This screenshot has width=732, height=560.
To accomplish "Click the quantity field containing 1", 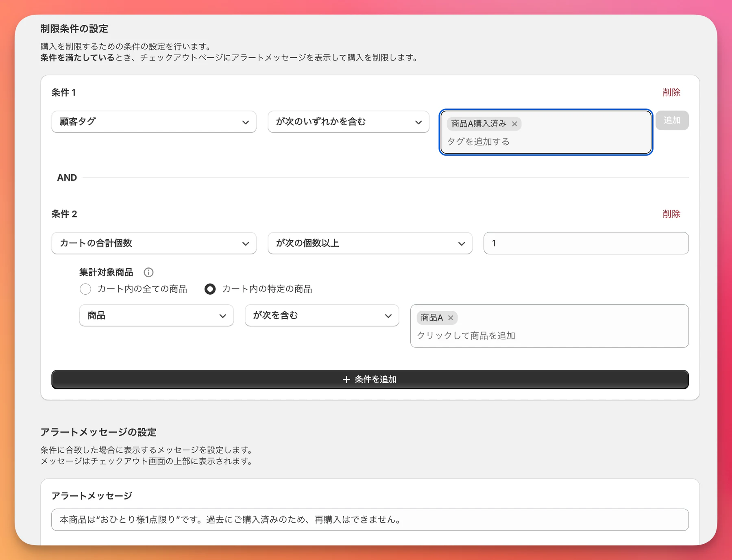I will click(x=586, y=243).
